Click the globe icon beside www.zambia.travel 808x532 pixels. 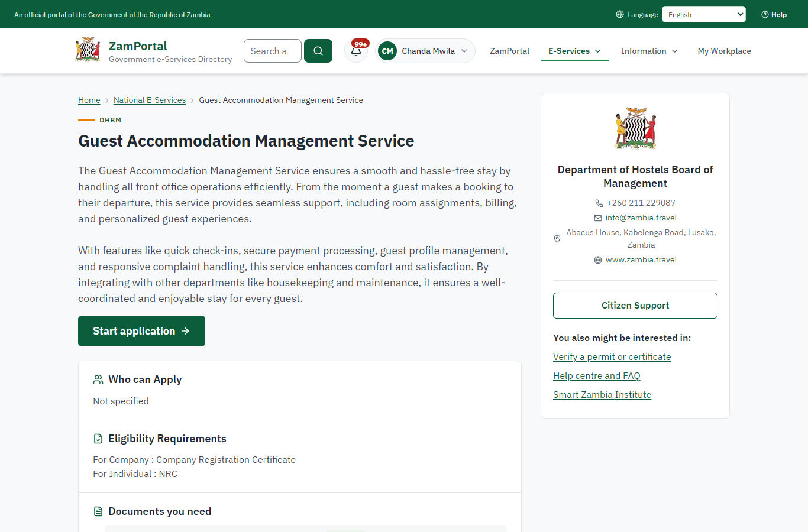(x=598, y=260)
